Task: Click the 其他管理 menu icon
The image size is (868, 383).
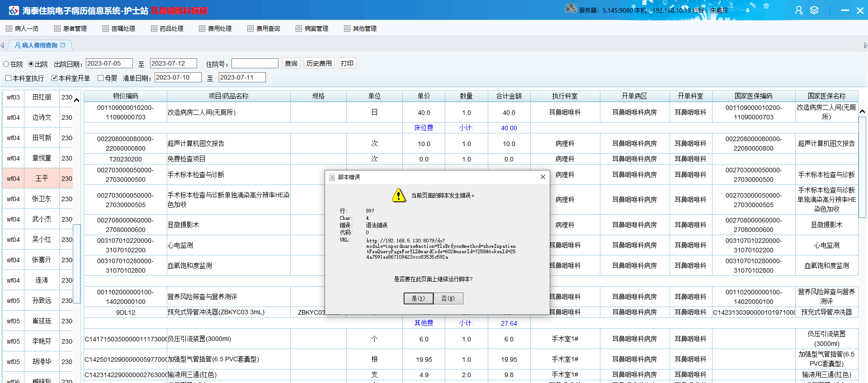Action: pyautogui.click(x=347, y=28)
